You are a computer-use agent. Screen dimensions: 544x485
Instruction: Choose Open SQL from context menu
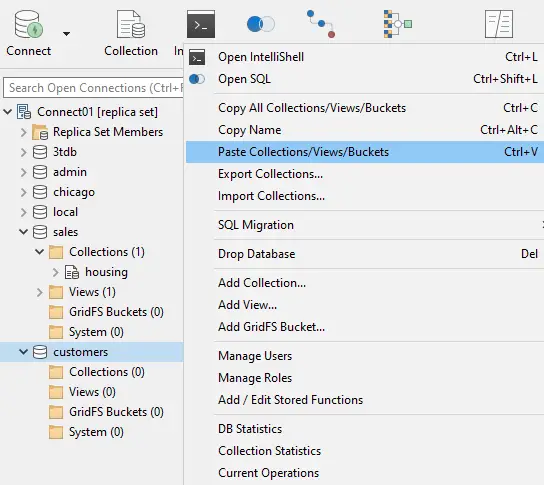(365, 79)
